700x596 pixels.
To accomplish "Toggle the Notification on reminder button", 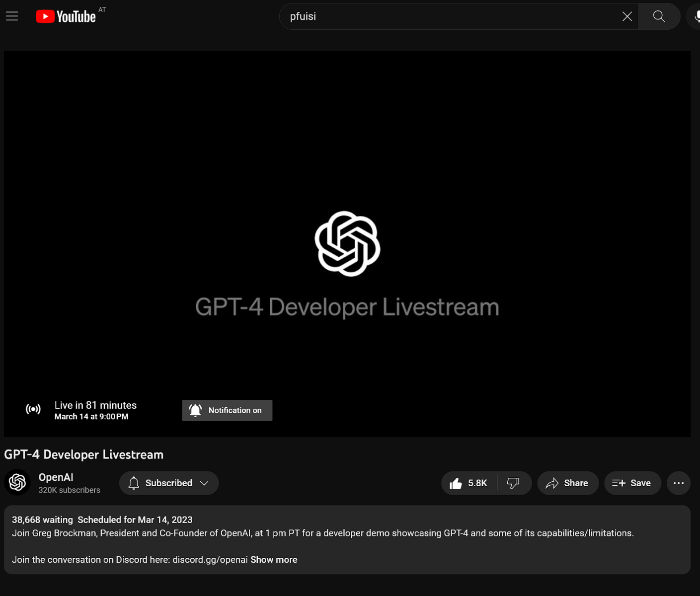I will click(227, 410).
